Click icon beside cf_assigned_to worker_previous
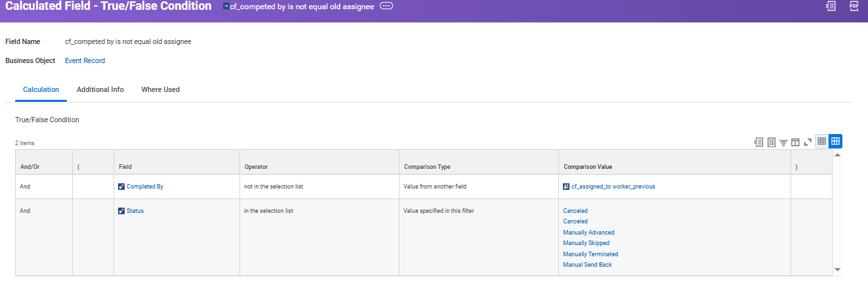The image size is (868, 295). [x=566, y=187]
